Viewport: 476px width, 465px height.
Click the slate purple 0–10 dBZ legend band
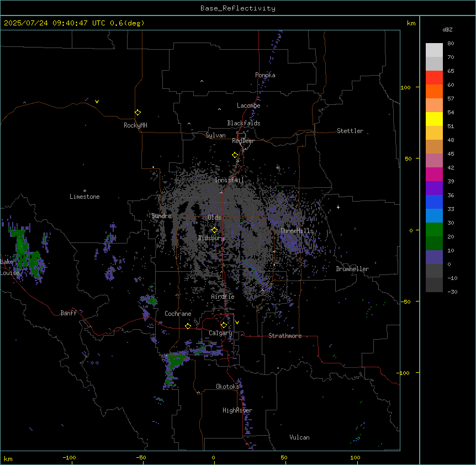[434, 257]
